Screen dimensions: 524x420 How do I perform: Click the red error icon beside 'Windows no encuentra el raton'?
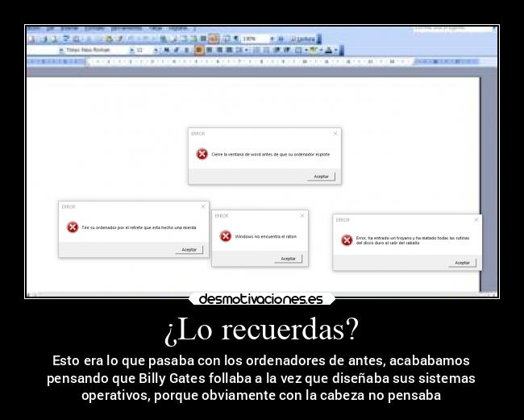pyautogui.click(x=226, y=236)
